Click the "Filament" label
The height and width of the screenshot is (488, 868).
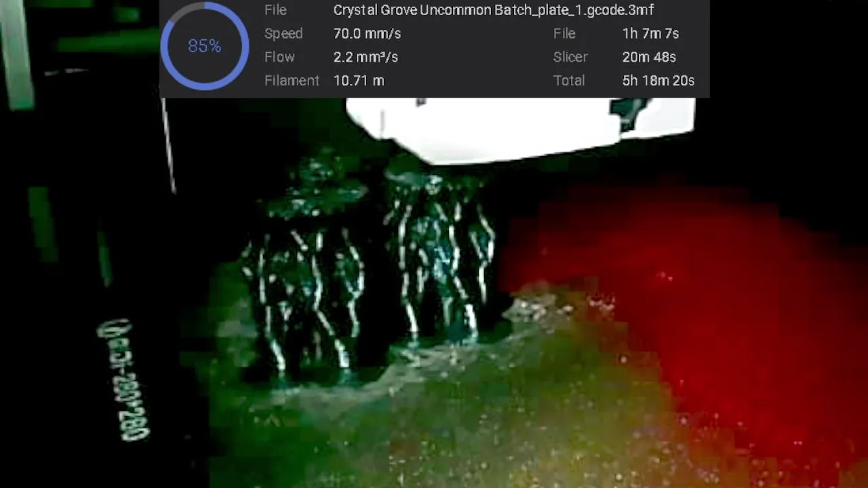tap(292, 81)
